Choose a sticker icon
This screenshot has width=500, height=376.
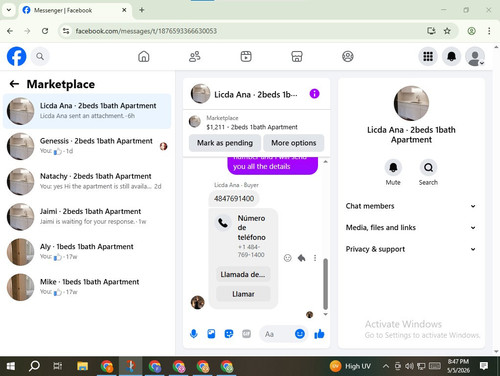(x=229, y=334)
